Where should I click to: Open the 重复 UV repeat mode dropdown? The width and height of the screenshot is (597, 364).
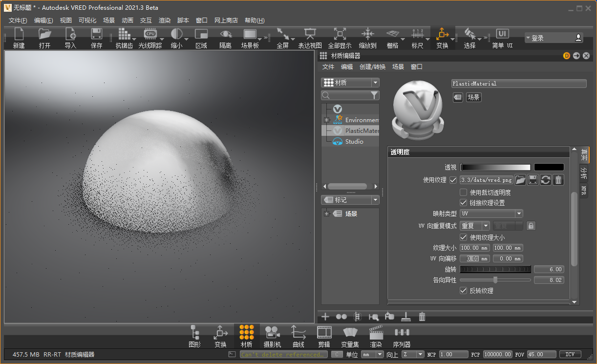[x=475, y=226]
